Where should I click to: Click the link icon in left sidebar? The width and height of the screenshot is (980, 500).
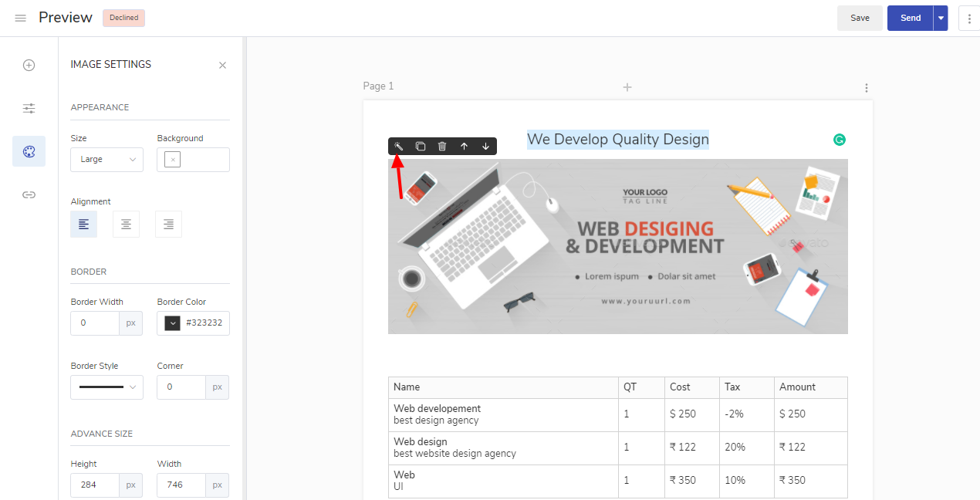pyautogui.click(x=29, y=194)
